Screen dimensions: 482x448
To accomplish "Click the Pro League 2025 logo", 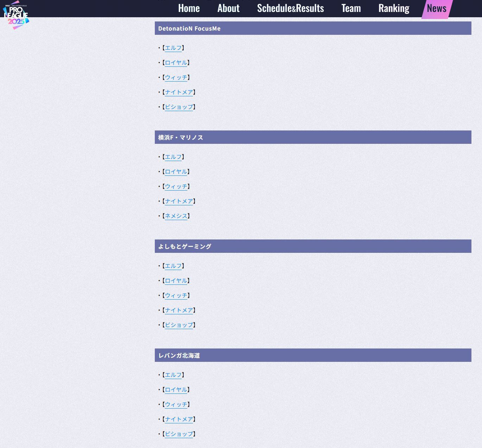I will coord(16,15).
